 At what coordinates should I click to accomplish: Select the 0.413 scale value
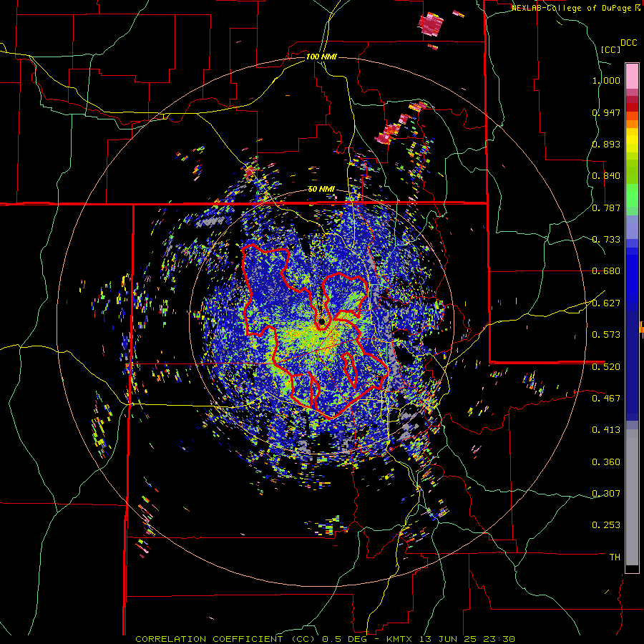(606, 430)
